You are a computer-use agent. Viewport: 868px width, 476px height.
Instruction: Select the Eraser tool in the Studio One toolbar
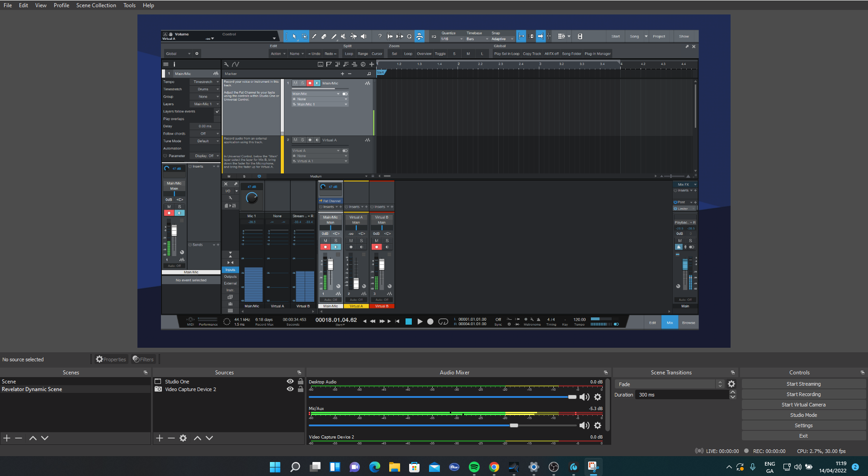pos(324,36)
